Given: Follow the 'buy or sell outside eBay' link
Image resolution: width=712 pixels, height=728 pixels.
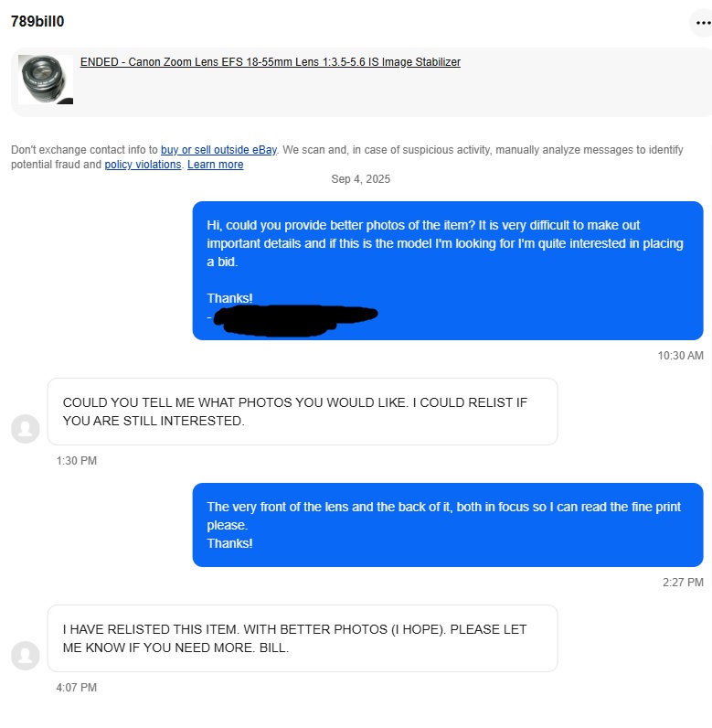Looking at the screenshot, I should (x=218, y=149).
